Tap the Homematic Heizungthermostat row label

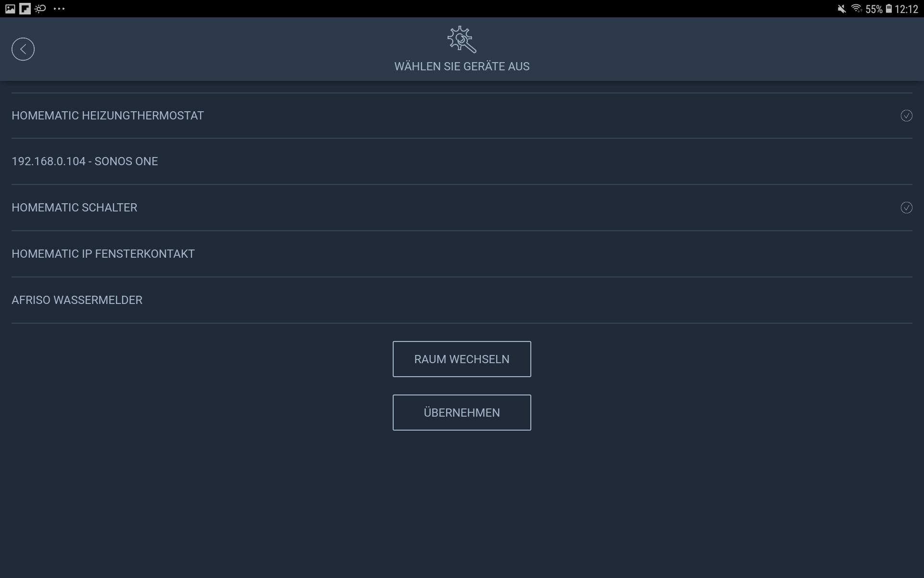click(108, 116)
